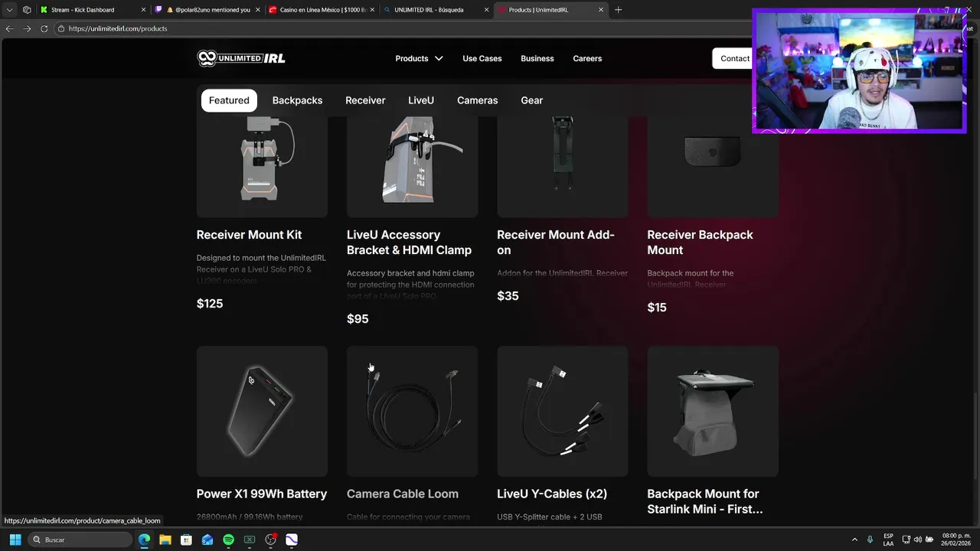This screenshot has height=551, width=980.
Task: Go to Use Cases page
Action: (x=482, y=58)
